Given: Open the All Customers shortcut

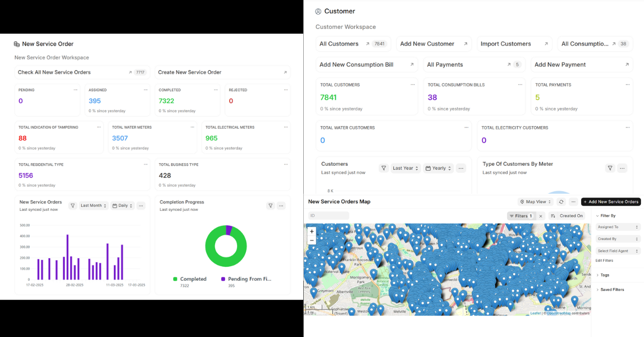Looking at the screenshot, I should click(339, 44).
